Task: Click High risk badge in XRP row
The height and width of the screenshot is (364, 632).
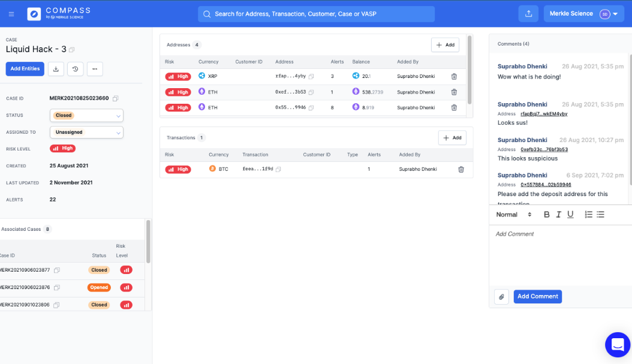Action: pos(177,76)
